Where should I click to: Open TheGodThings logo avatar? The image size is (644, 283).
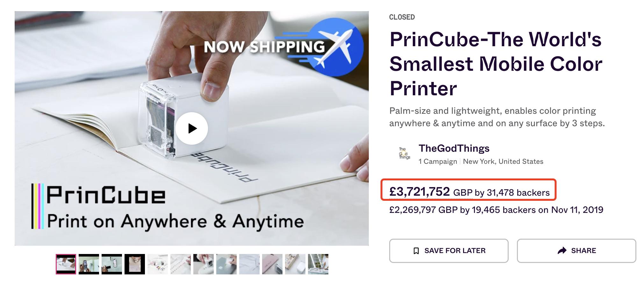(x=404, y=153)
